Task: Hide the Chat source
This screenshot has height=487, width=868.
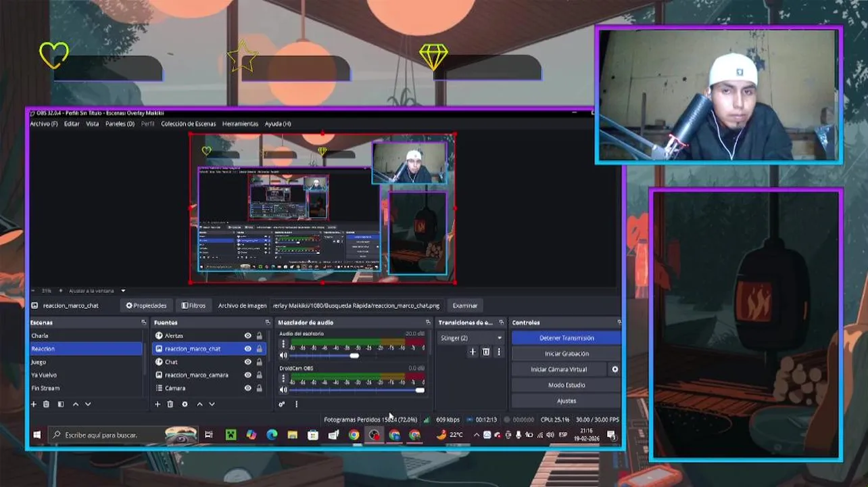Action: coord(247,362)
